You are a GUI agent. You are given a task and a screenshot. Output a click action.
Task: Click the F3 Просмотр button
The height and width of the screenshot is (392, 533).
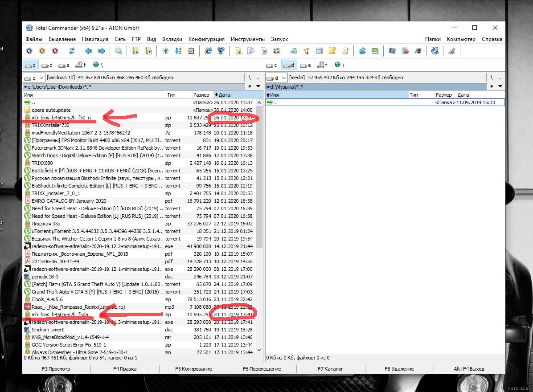pyautogui.click(x=57, y=369)
